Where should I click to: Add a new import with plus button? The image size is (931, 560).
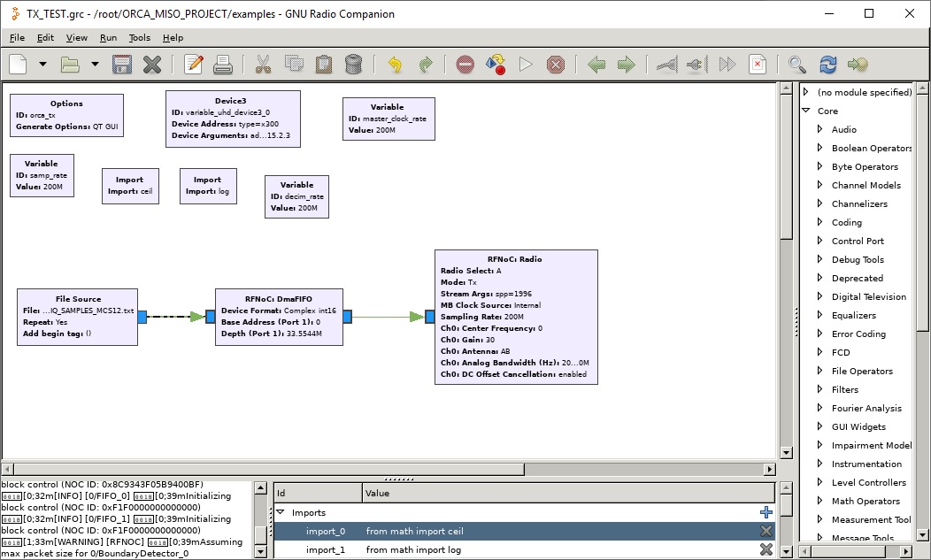pyautogui.click(x=766, y=512)
